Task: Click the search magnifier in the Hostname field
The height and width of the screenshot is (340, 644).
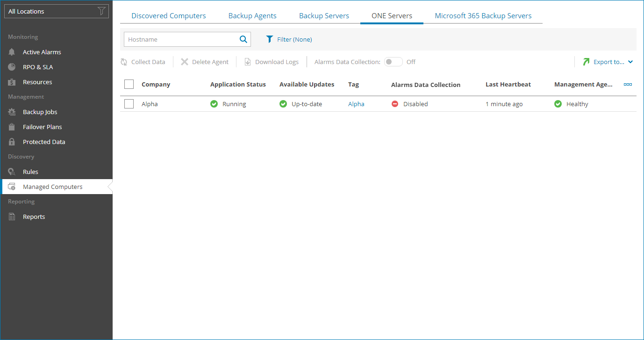Action: [x=243, y=39]
